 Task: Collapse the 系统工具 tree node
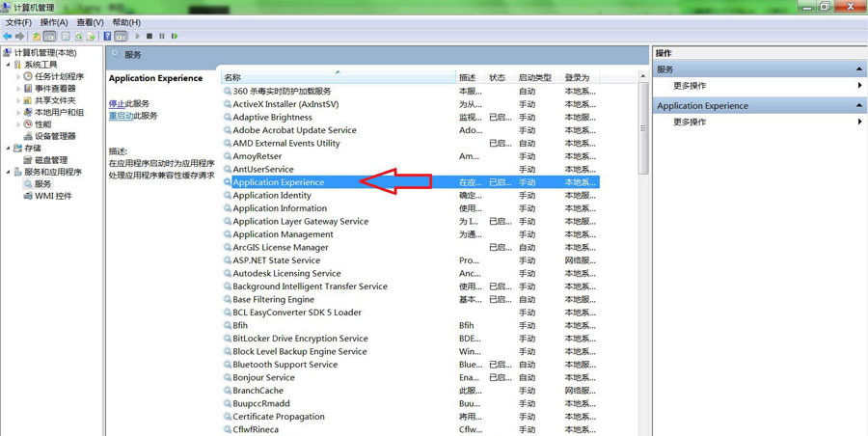pos(9,65)
